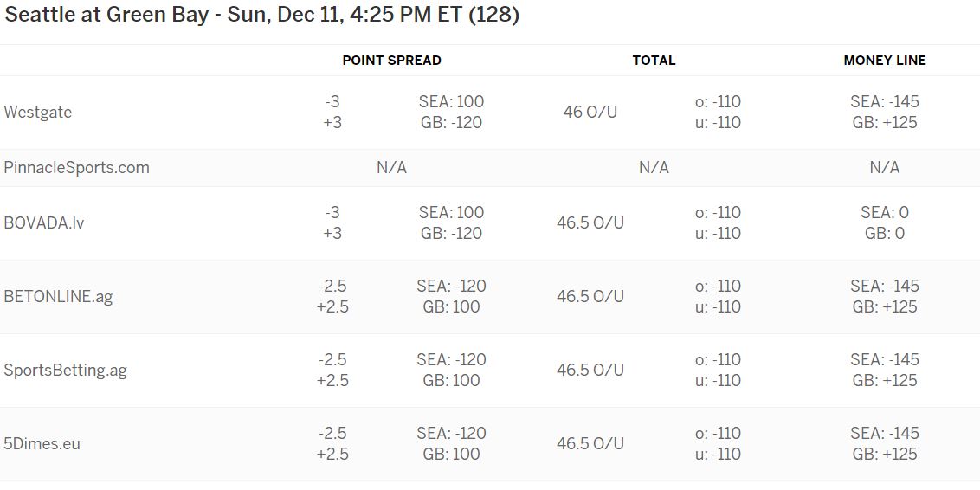
Task: Click the 5Dimes.eu sportsbook name
Action: pyautogui.click(x=42, y=444)
